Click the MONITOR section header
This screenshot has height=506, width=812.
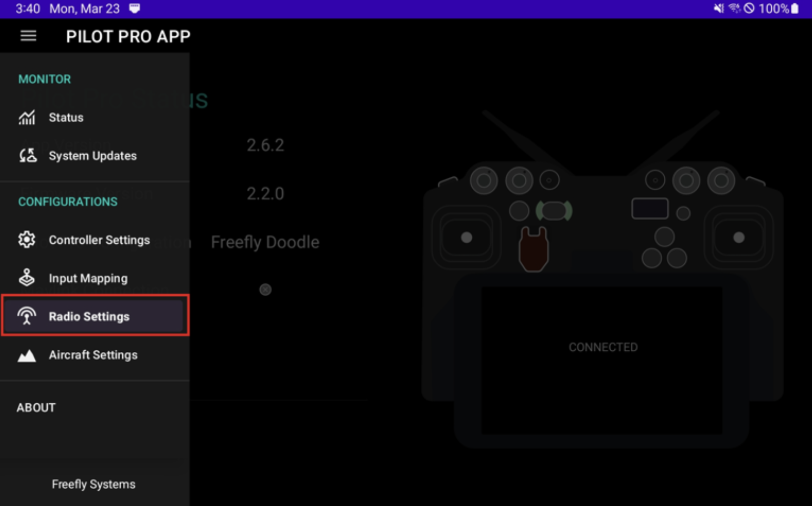point(45,79)
